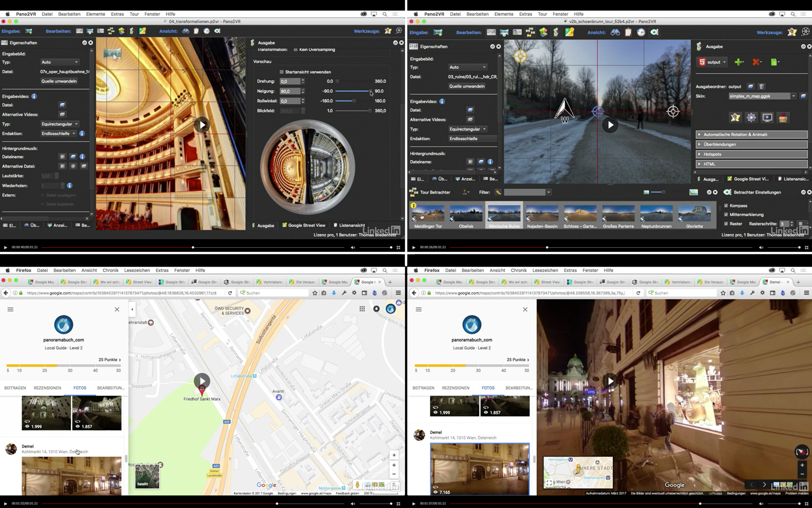Image resolution: width=812 pixels, height=508 pixels.
Task: Click clipboard list icon in top-right Ansicht toolbar
Action: pyautogui.click(x=628, y=32)
